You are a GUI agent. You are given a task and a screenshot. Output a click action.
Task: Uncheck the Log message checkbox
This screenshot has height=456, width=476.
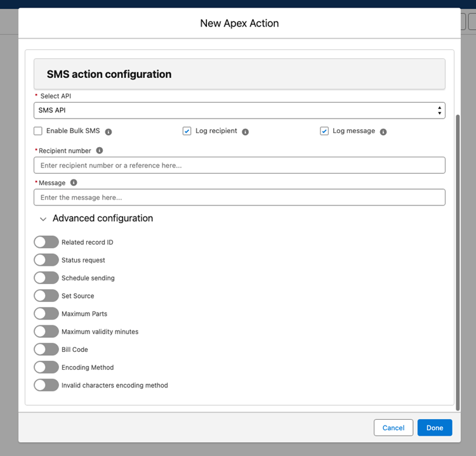pyautogui.click(x=324, y=131)
